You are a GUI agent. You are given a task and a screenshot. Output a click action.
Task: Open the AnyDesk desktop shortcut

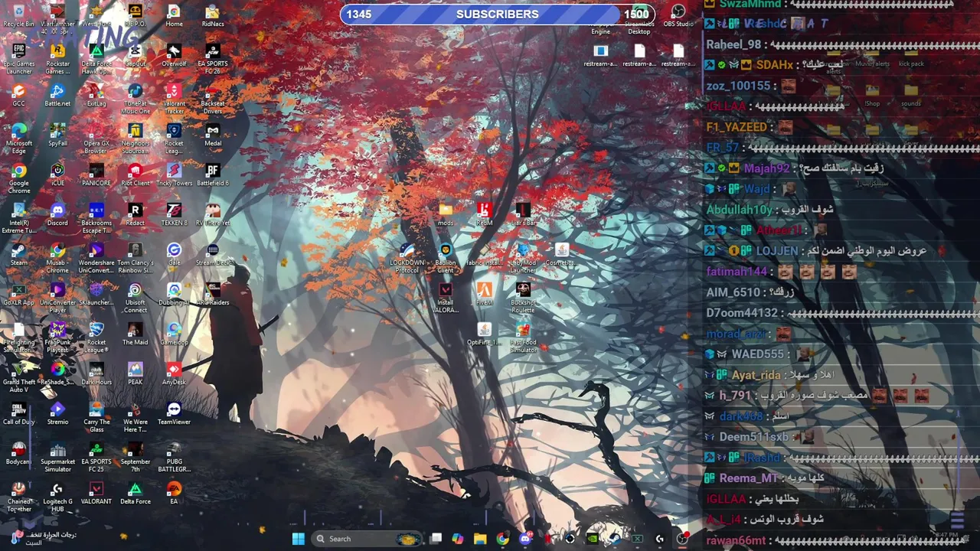click(174, 374)
